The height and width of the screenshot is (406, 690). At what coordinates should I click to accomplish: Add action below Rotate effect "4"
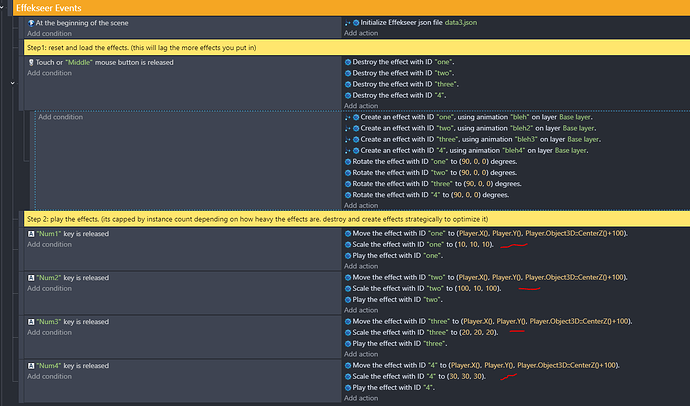361,205
